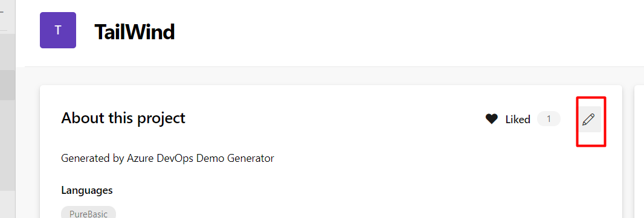Click the TailWind project title

point(135,31)
